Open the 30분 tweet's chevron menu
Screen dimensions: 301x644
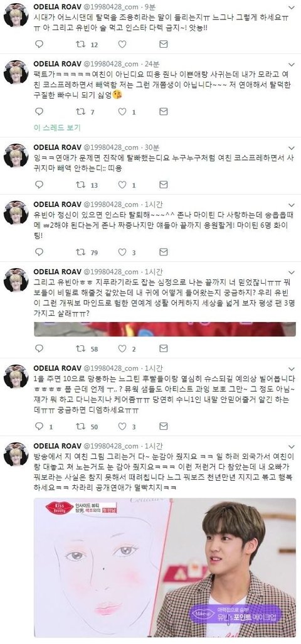(291, 148)
